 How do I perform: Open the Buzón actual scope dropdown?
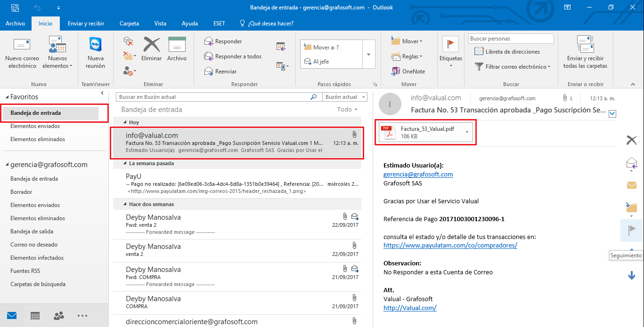pos(363,97)
